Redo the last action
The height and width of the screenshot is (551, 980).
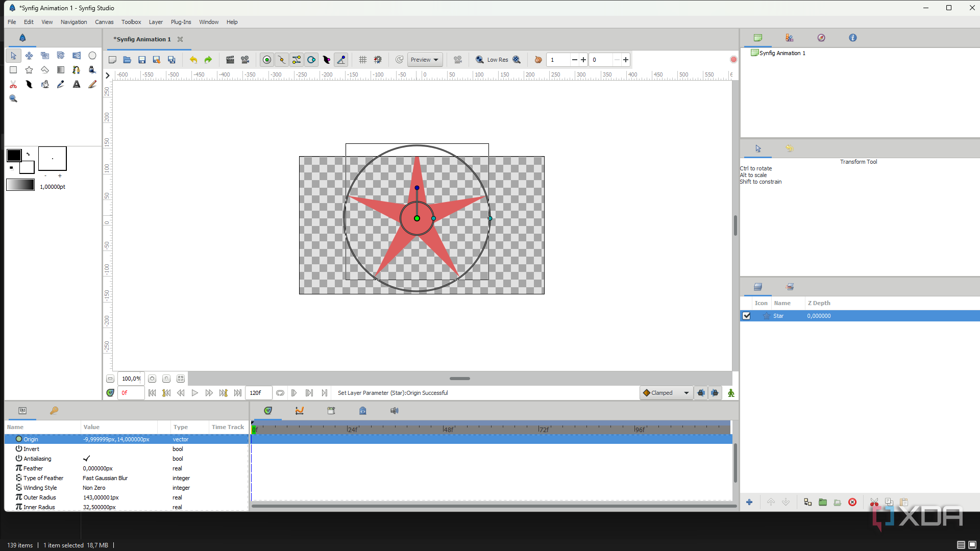[208, 60]
